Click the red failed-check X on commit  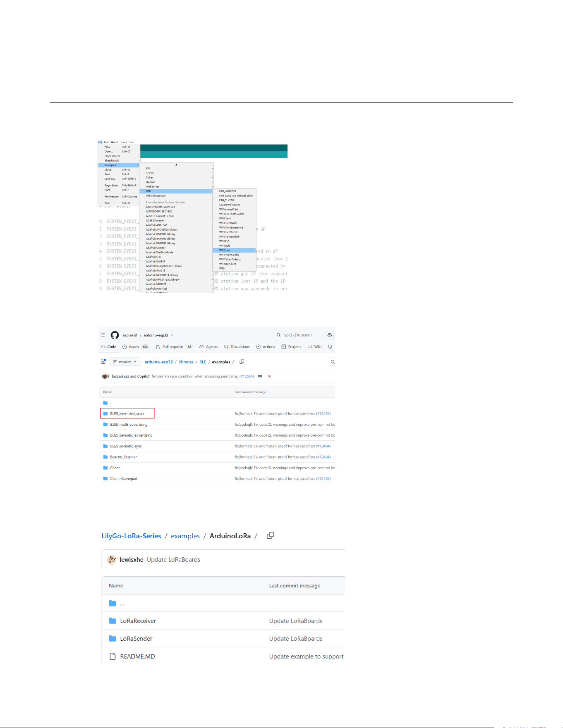pyautogui.click(x=269, y=376)
